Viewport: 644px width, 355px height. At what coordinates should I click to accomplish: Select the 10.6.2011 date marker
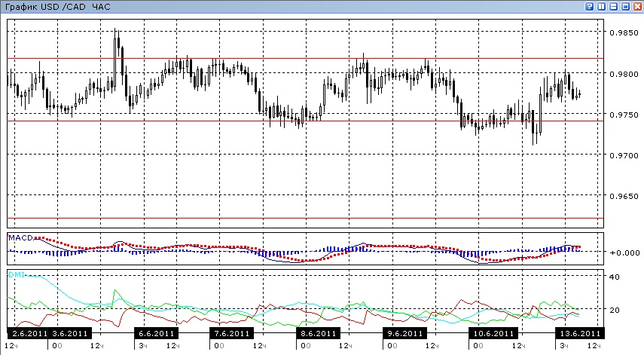(493, 333)
